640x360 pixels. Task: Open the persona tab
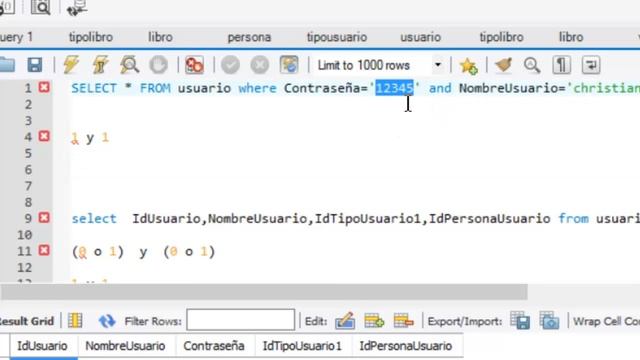(x=249, y=37)
